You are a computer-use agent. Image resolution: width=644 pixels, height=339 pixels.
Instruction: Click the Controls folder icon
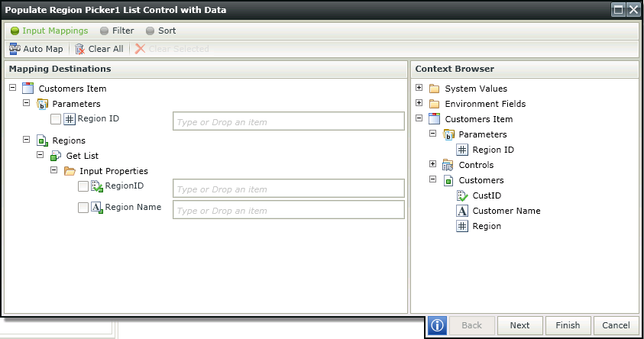448,165
